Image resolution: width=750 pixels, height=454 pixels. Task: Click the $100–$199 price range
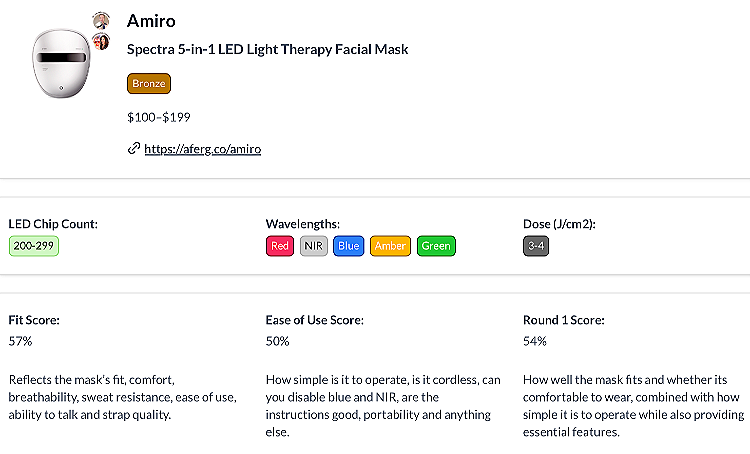[158, 117]
